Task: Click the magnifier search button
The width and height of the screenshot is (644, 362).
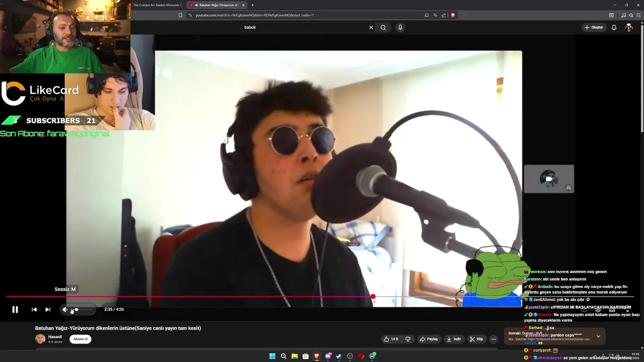Action: pyautogui.click(x=383, y=28)
